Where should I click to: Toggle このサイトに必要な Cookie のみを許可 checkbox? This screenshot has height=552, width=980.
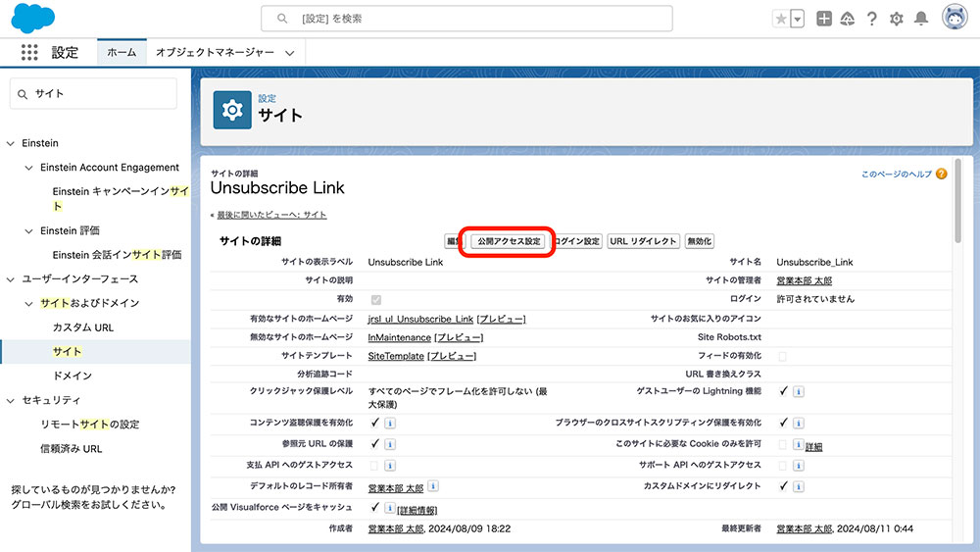pyautogui.click(x=782, y=444)
